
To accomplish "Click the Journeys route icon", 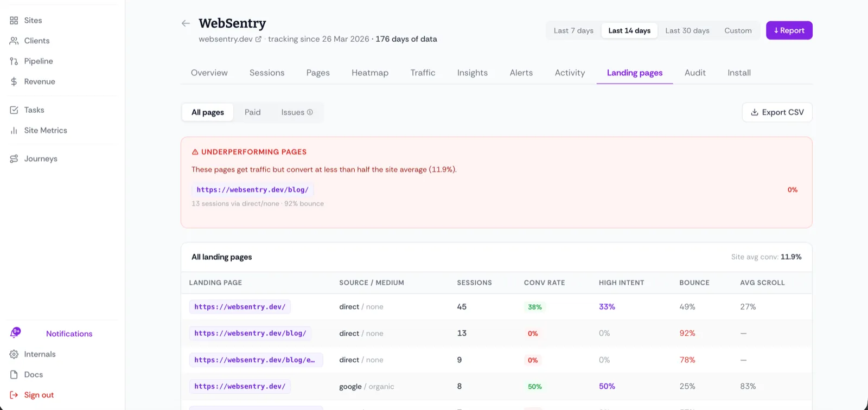I will (14, 159).
